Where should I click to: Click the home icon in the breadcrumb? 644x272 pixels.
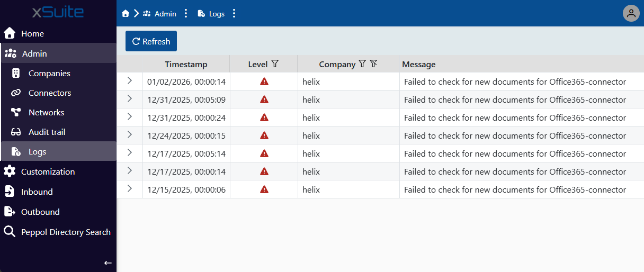(126, 14)
